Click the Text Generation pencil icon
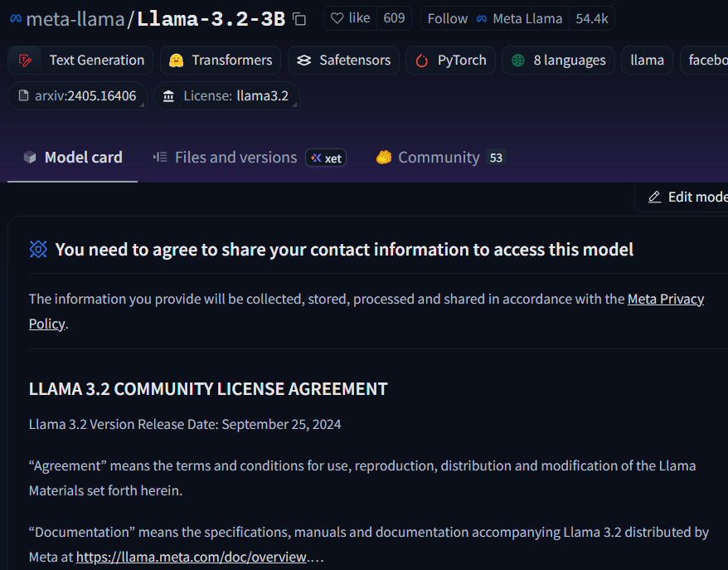Image resolution: width=728 pixels, height=570 pixels. tap(25, 61)
